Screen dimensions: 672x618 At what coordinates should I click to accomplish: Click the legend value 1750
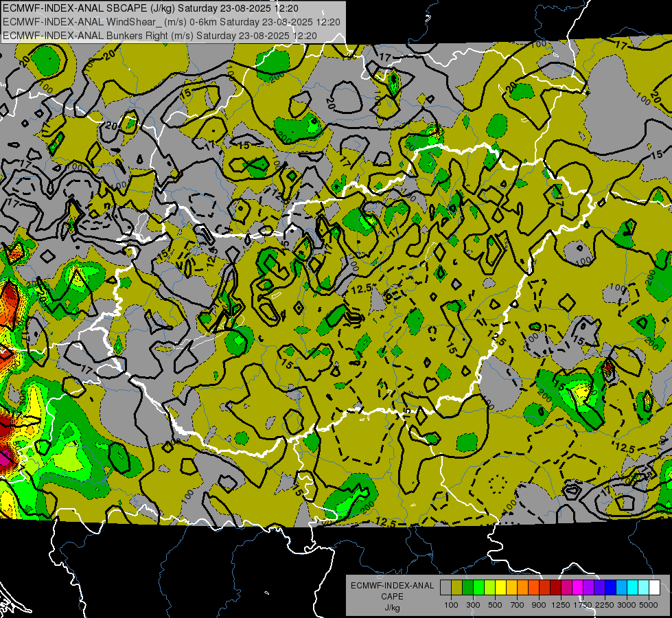[x=583, y=605]
